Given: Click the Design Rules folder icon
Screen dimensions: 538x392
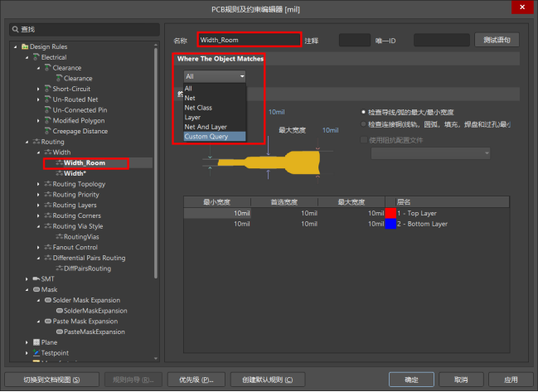Looking at the screenshot, I should 25,46.
